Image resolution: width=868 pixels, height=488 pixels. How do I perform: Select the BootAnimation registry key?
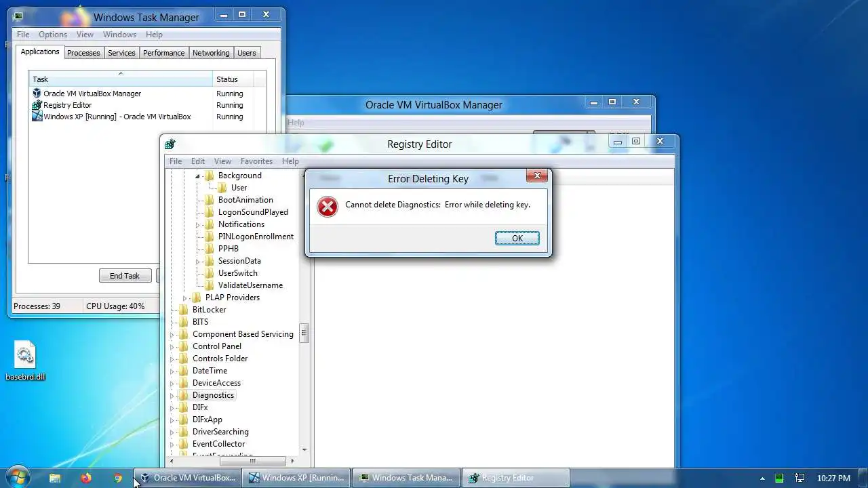(245, 200)
